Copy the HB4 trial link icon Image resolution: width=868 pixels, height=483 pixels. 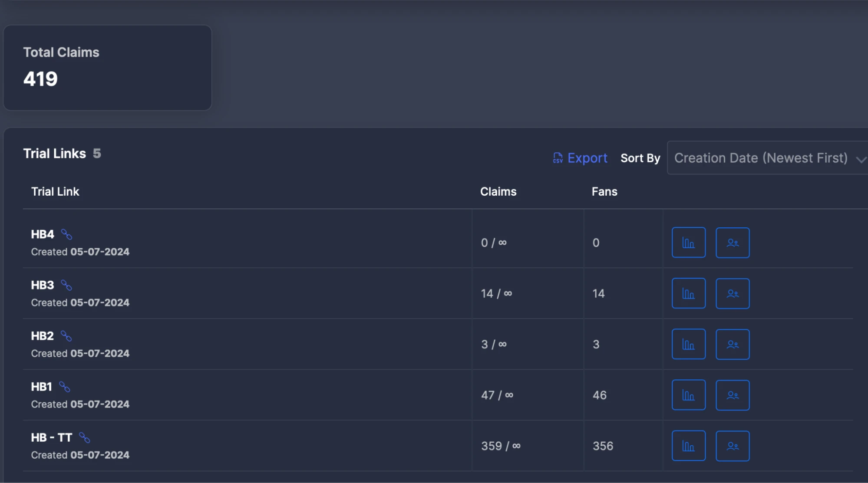pyautogui.click(x=66, y=234)
